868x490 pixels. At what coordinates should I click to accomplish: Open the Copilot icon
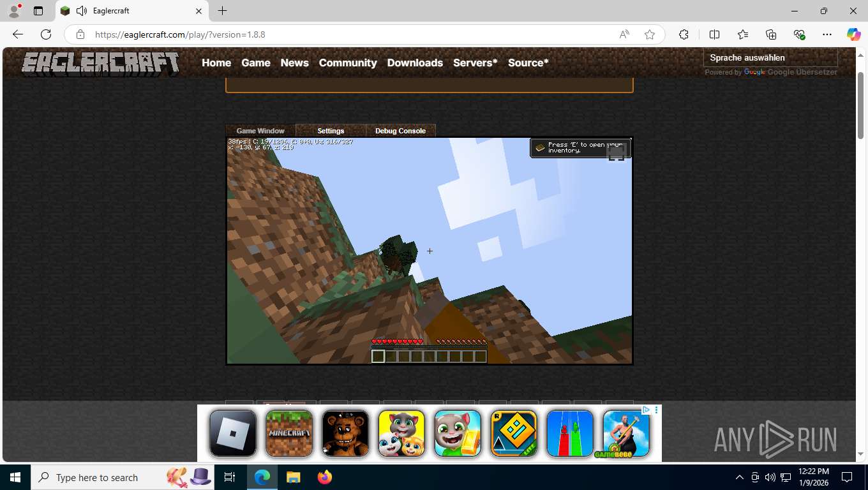click(x=853, y=34)
